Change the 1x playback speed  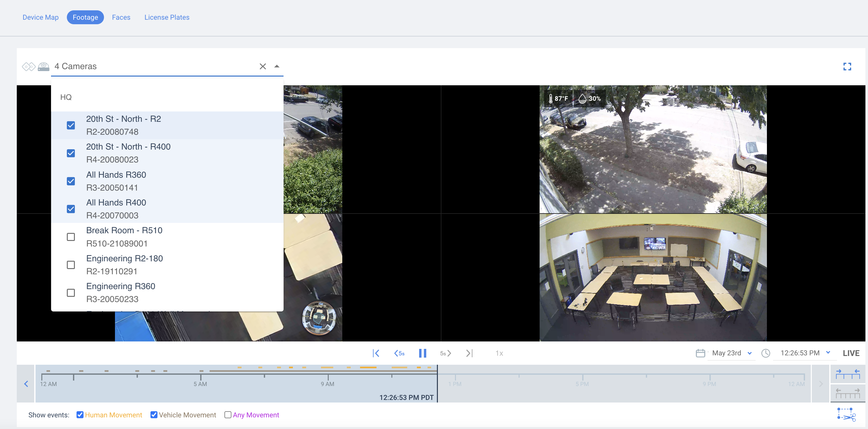(x=499, y=353)
